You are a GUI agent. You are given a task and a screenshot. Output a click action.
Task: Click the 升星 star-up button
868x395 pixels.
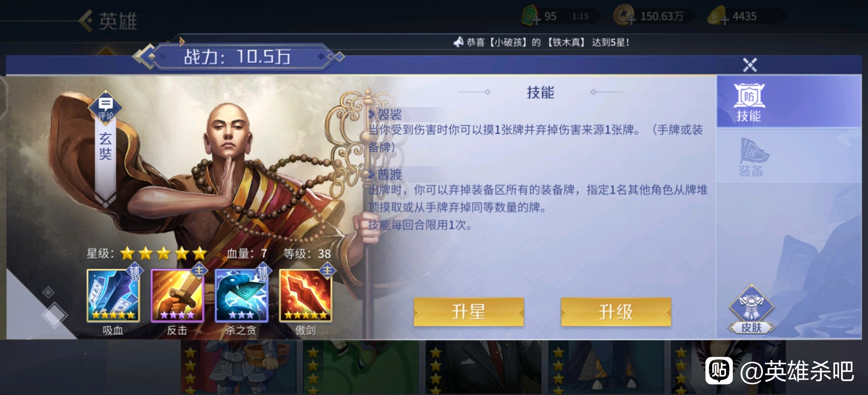coord(469,312)
